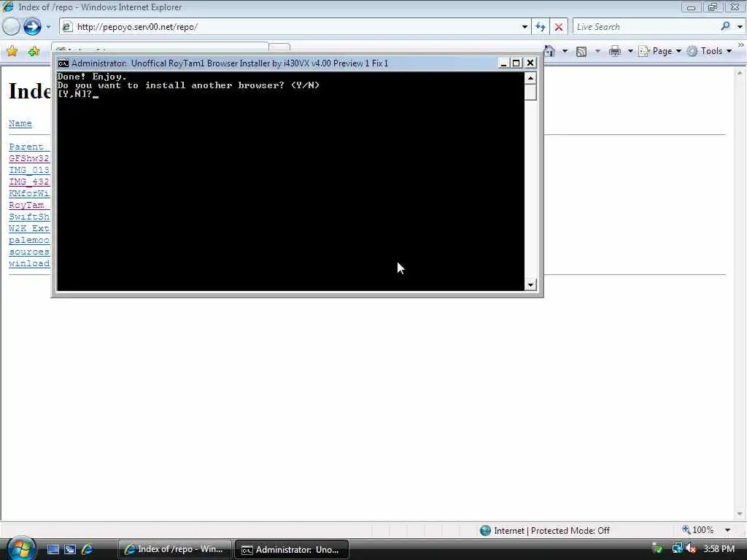Click the console scrollbar down arrow
Viewport: 747px width, 560px height.
[x=530, y=285]
